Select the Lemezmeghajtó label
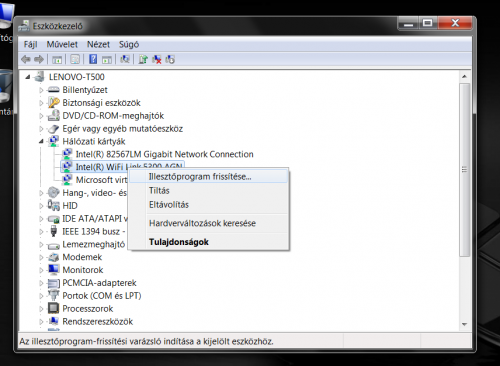 click(x=94, y=244)
